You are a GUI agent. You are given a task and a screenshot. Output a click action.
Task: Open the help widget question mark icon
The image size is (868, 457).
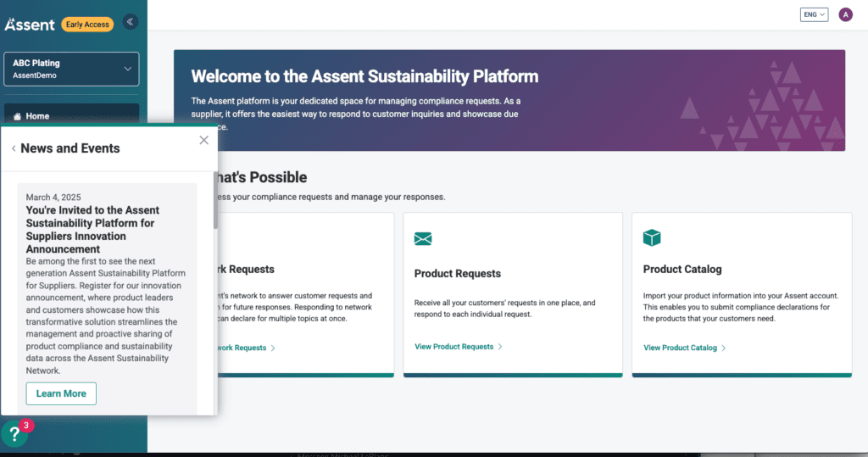tap(14, 434)
